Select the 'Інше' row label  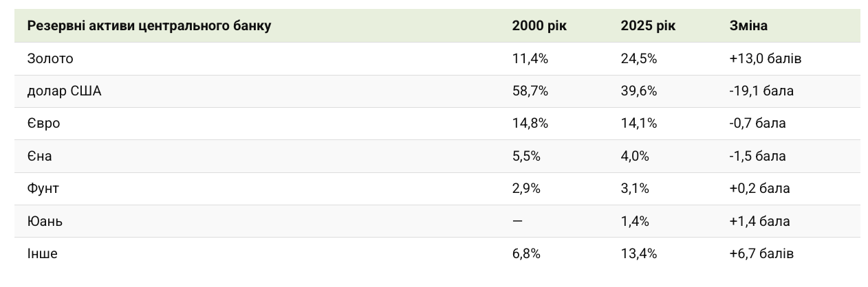pos(43,254)
